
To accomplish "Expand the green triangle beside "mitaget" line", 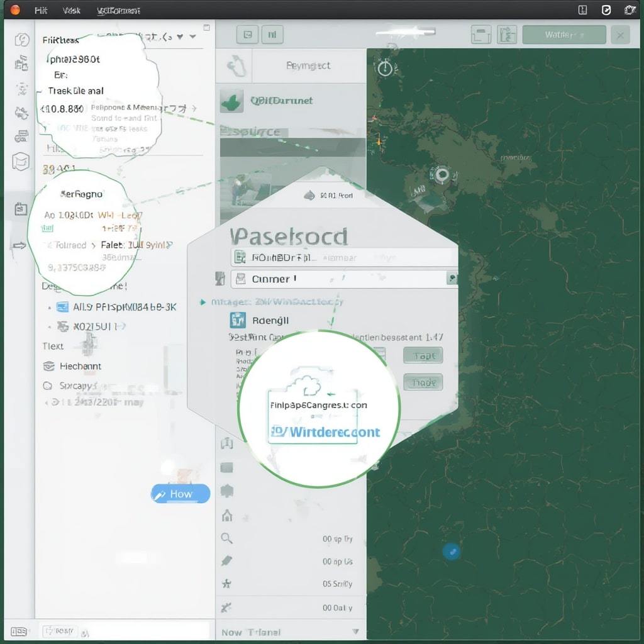I will tap(203, 303).
